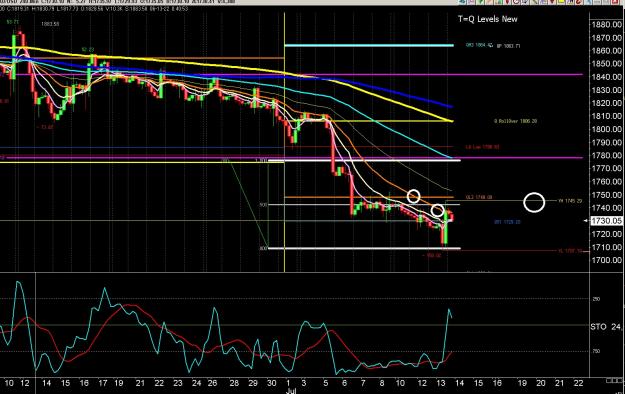Click date label 28 on time axis
This screenshot has width=625, height=394.
(234, 383)
